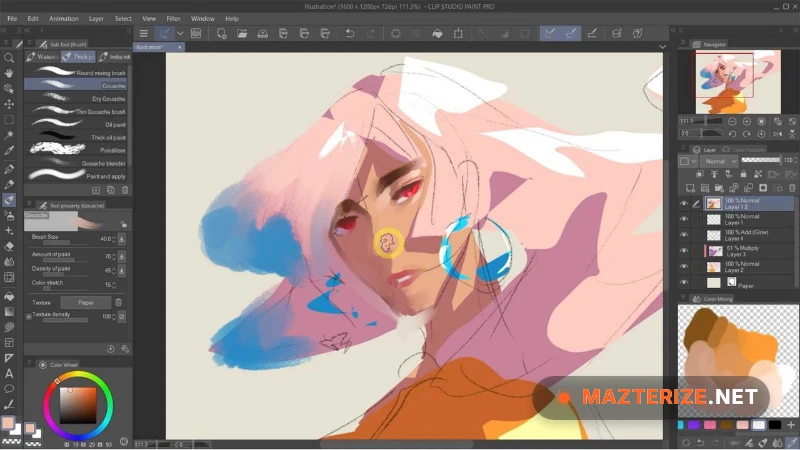800x450 pixels.
Task: Select the Pen tool in the toolbar
Action: 9,169
